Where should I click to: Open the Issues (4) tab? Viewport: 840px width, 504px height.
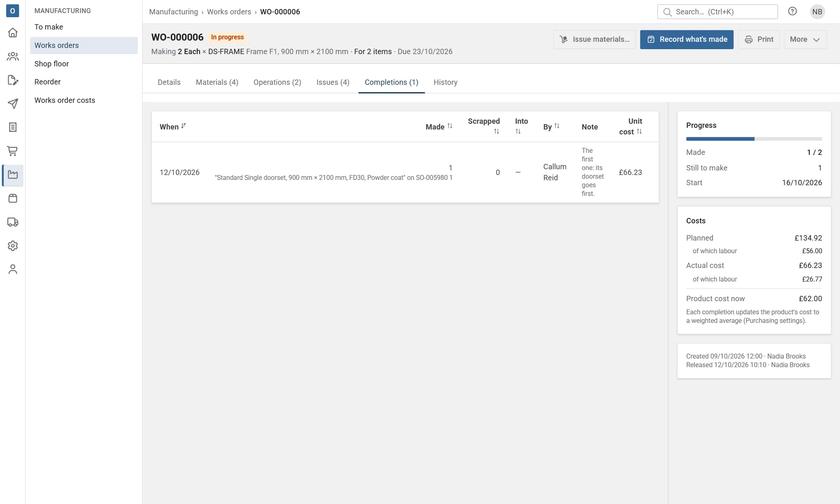(333, 82)
